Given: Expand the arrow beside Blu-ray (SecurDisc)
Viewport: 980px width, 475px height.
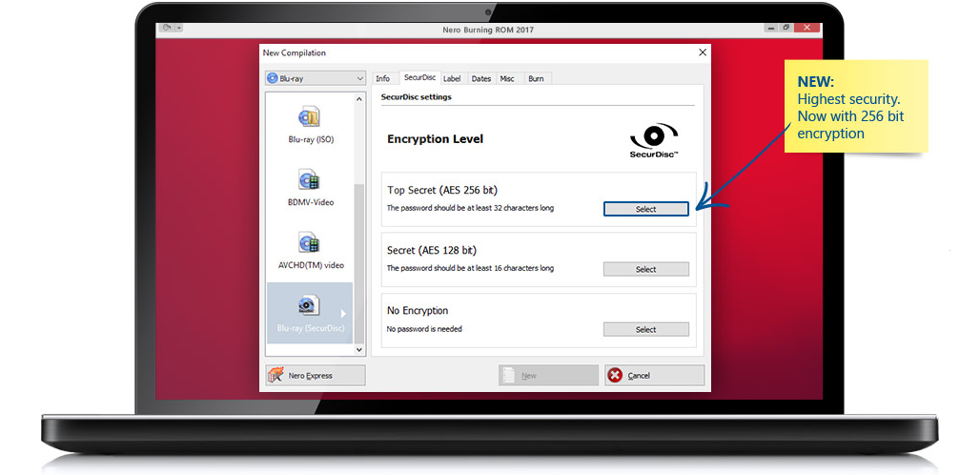Looking at the screenshot, I should pos(343,314).
